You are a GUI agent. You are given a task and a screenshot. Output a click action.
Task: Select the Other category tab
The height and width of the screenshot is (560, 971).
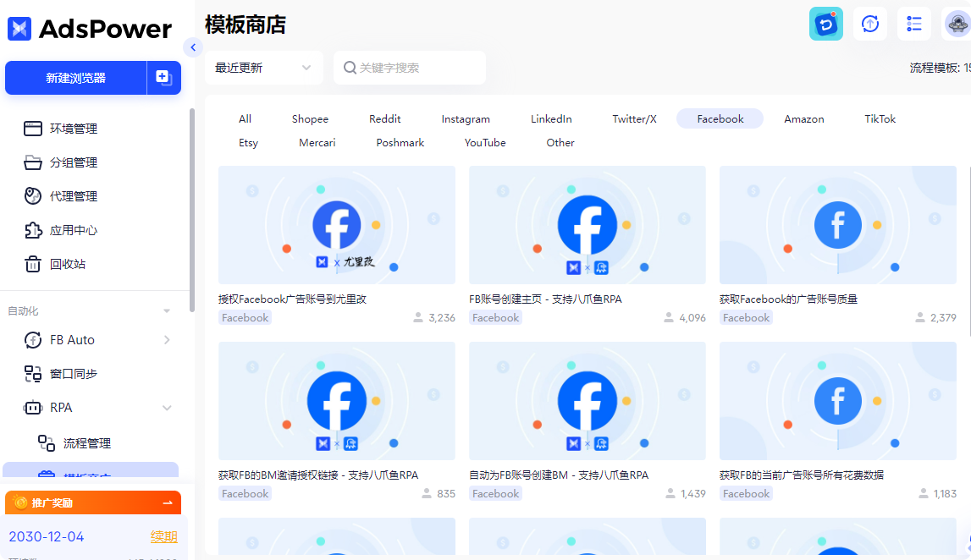[560, 142]
